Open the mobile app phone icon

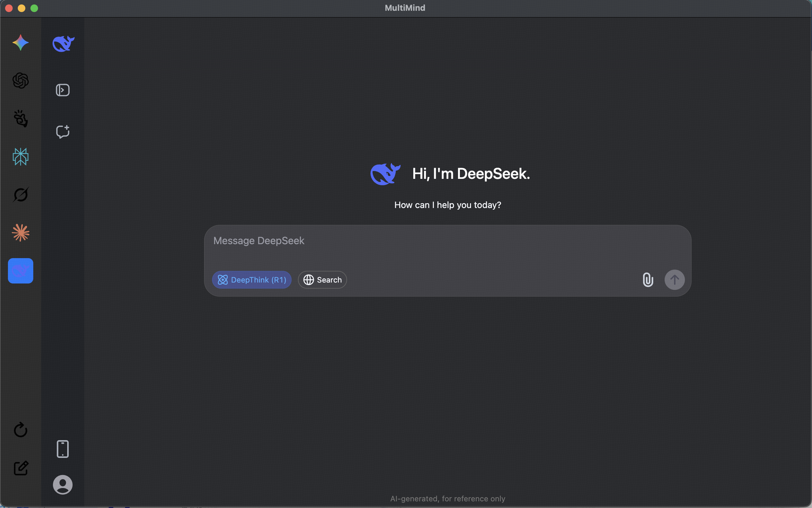click(x=63, y=449)
